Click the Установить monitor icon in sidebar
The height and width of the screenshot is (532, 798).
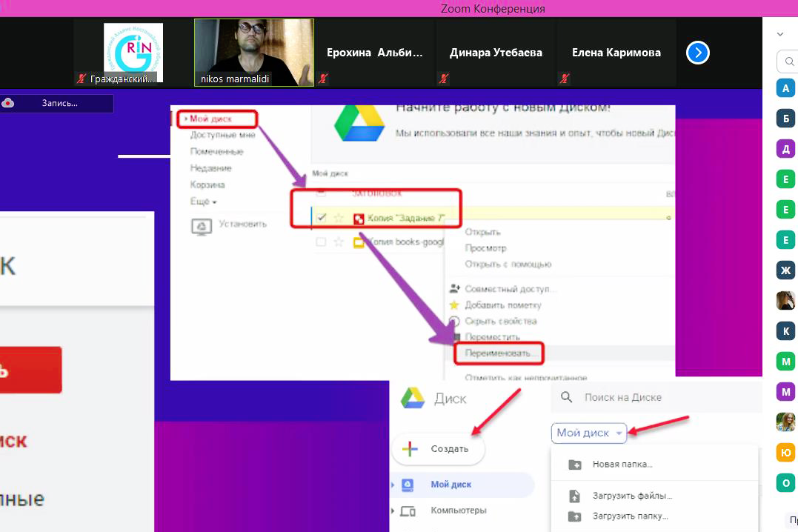point(201,227)
